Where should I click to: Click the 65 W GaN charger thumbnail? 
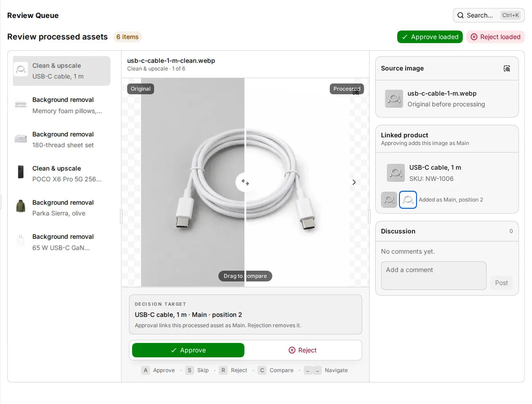coord(21,240)
